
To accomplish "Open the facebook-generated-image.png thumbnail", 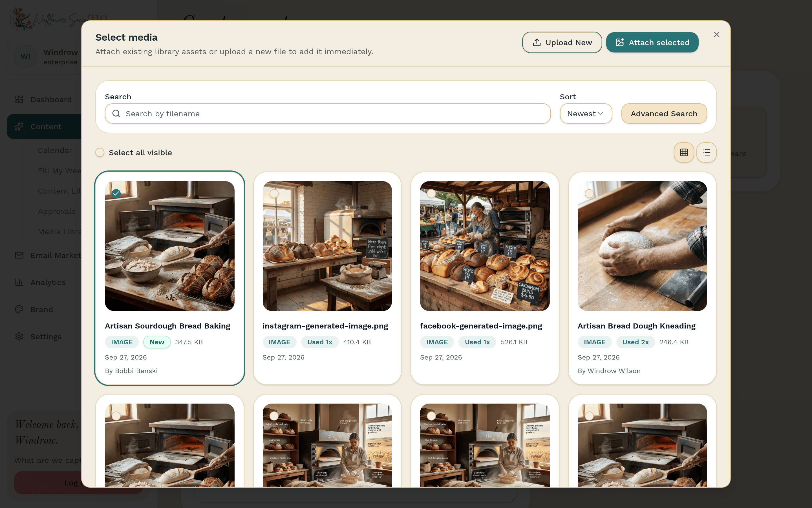I will coord(485,246).
